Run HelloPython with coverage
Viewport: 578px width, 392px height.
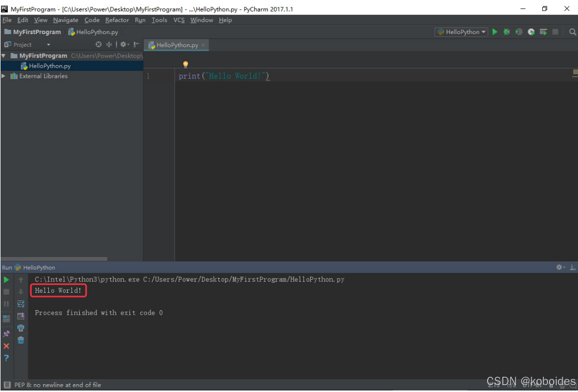519,32
